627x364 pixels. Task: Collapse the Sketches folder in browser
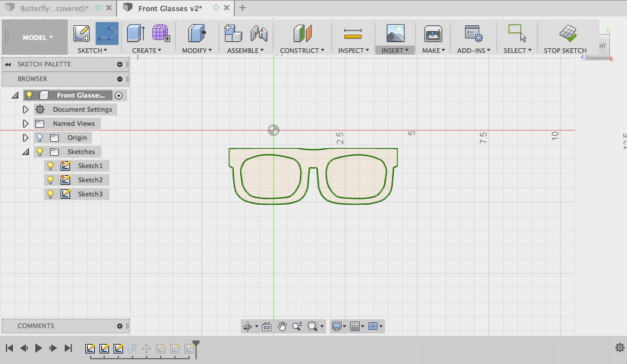25,152
